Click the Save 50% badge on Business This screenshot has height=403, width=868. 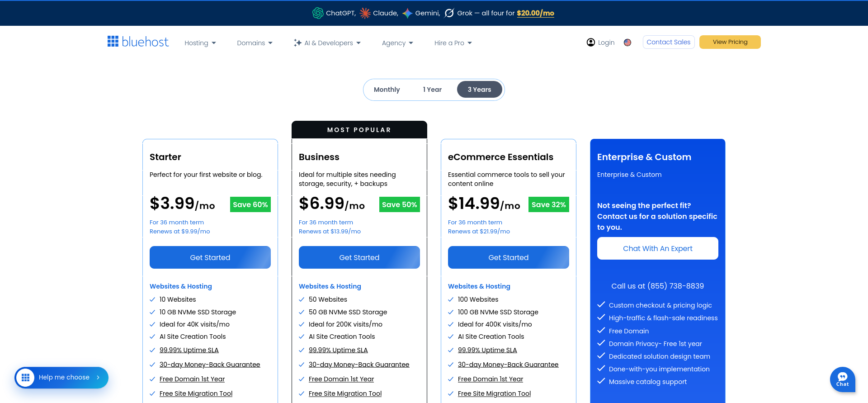(400, 204)
